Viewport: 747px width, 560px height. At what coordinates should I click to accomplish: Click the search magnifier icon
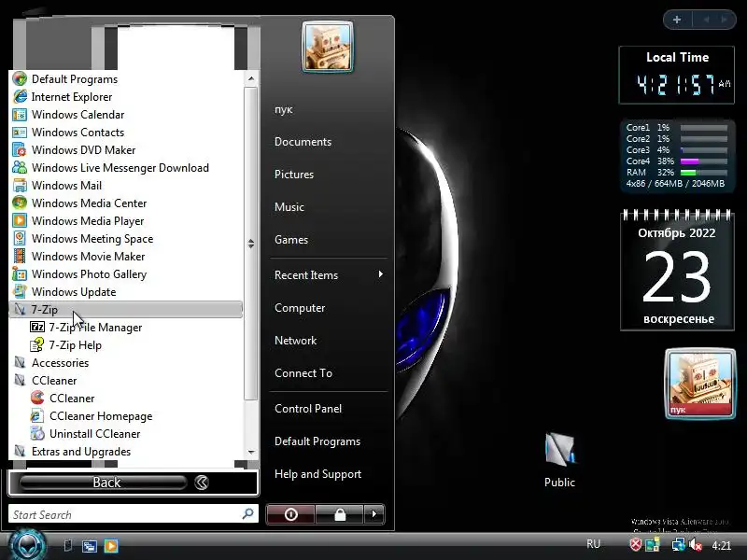pyautogui.click(x=247, y=514)
